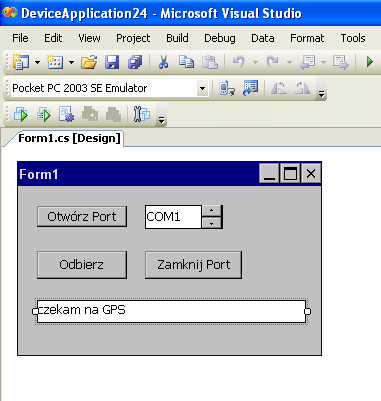Open the Edit menu
381x401 pixels.
pos(53,38)
